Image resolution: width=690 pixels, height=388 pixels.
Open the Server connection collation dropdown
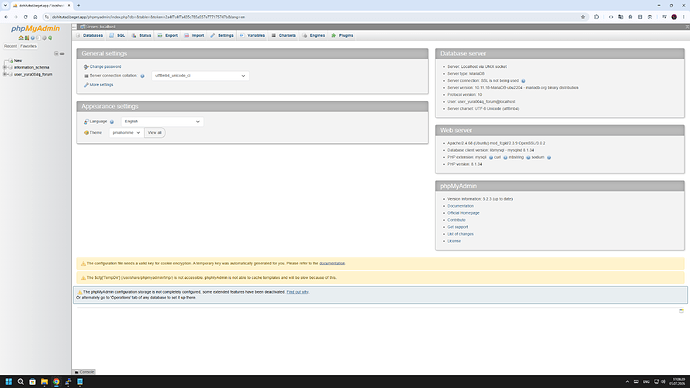tap(200, 76)
